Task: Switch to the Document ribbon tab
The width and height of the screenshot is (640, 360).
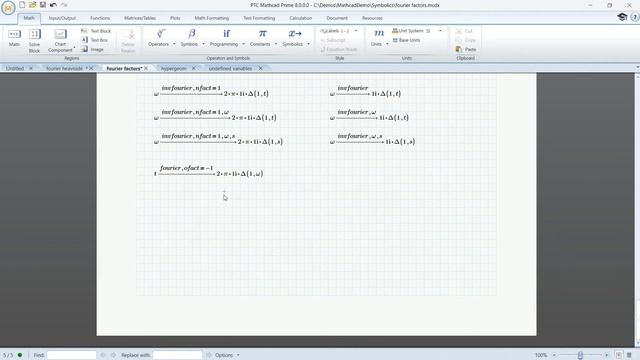Action: (x=337, y=18)
